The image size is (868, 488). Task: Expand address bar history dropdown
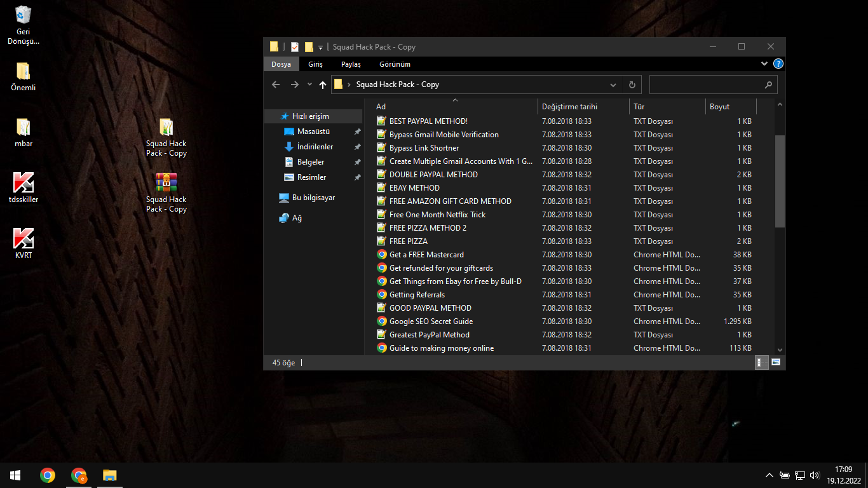pyautogui.click(x=613, y=85)
